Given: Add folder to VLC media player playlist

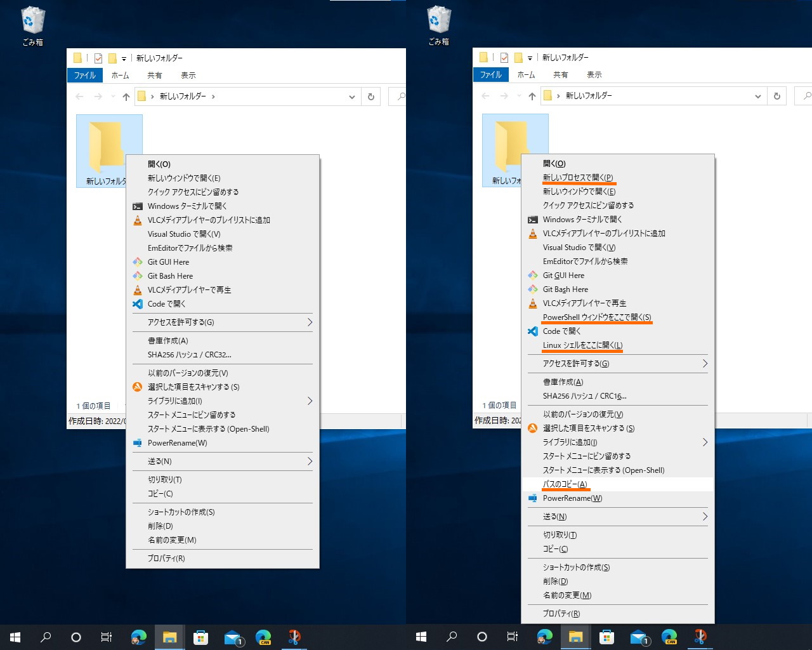Looking at the screenshot, I should (x=208, y=220).
